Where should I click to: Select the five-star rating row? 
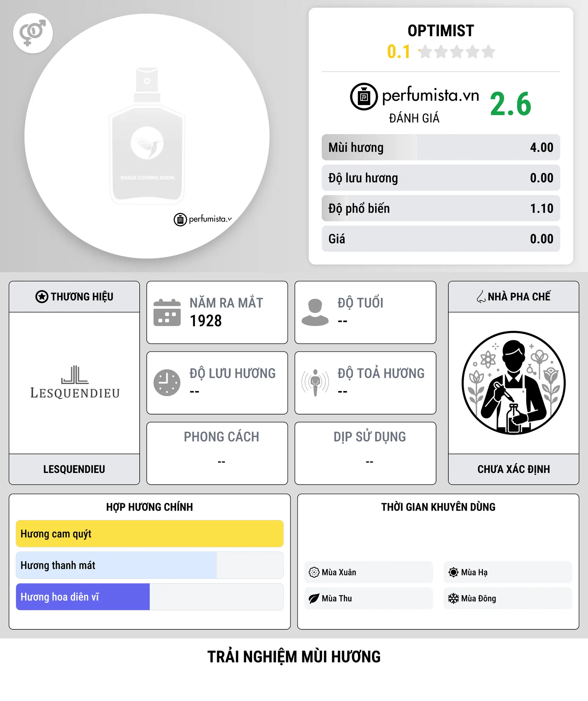click(457, 52)
